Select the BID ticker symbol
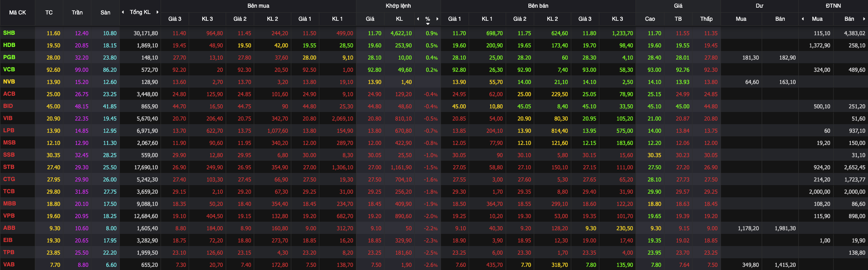The width and height of the screenshot is (868, 270). point(8,106)
